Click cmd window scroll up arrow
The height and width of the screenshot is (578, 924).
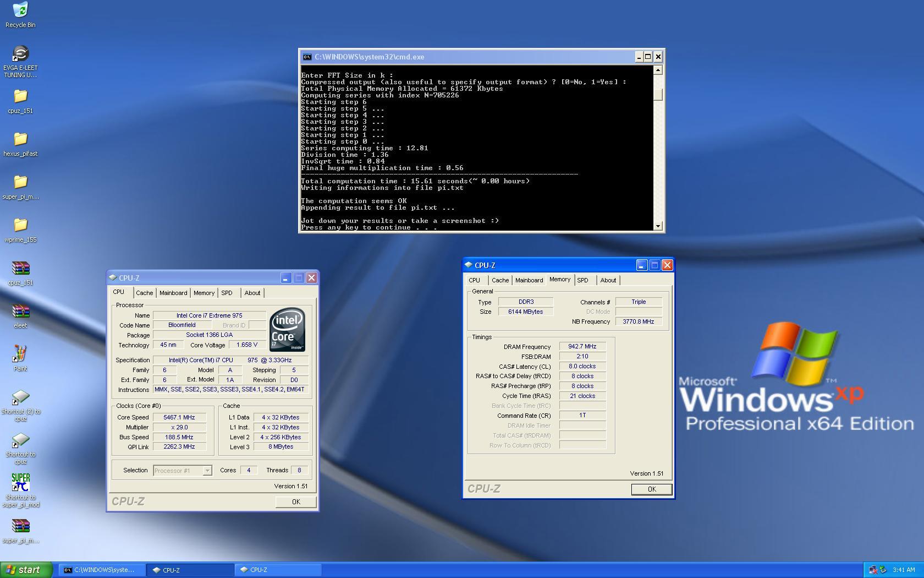click(x=658, y=70)
